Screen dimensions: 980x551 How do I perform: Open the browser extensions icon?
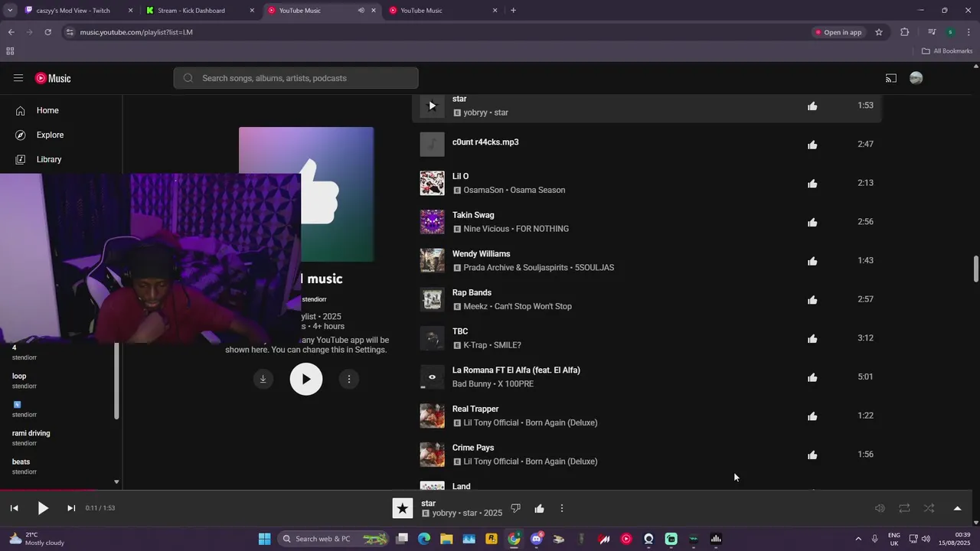905,32
